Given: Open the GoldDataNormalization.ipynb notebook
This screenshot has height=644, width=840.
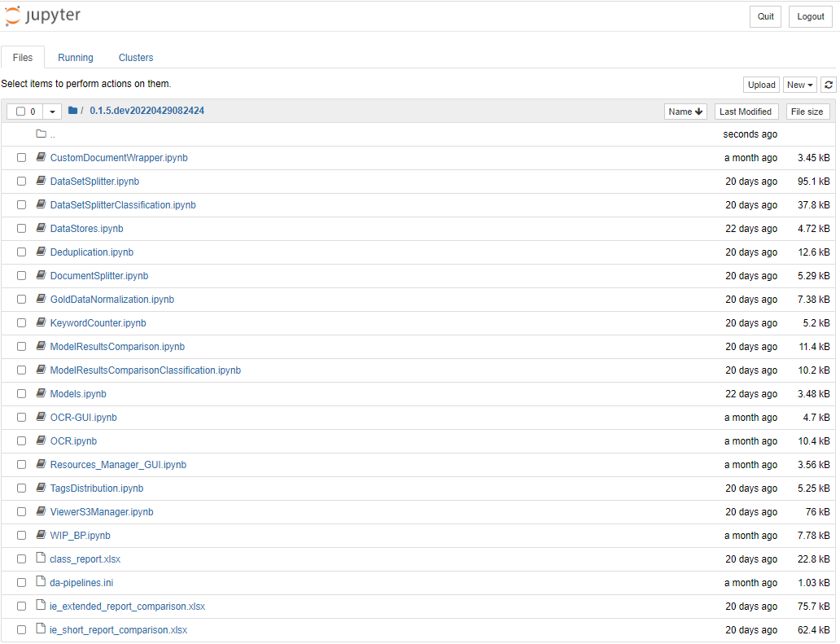Looking at the screenshot, I should tap(112, 299).
